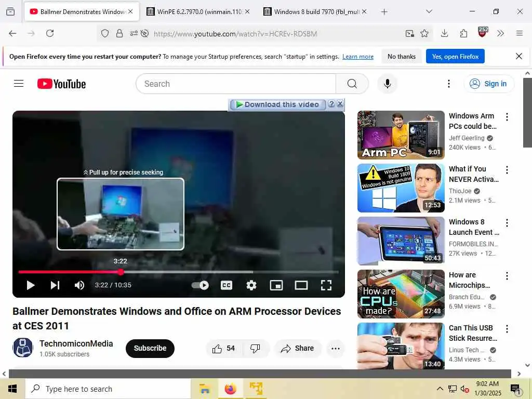Open more actions below the video

point(335,349)
